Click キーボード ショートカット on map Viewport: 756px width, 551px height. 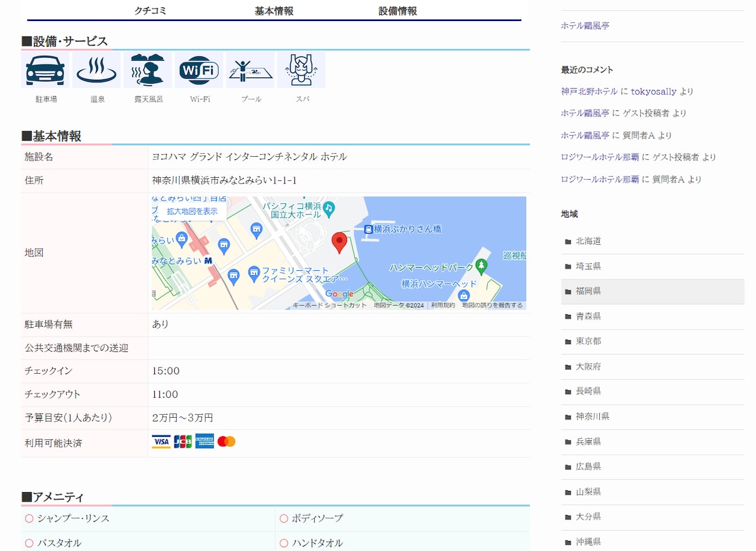coord(330,305)
